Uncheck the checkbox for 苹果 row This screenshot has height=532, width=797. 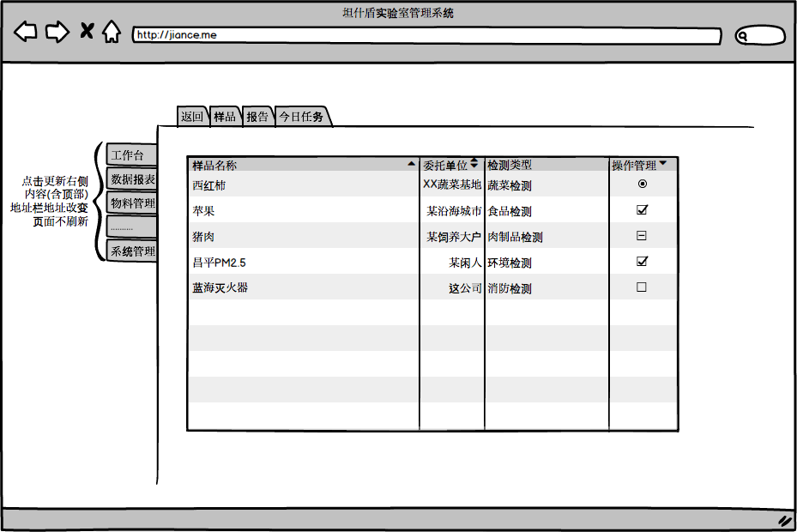click(x=642, y=210)
